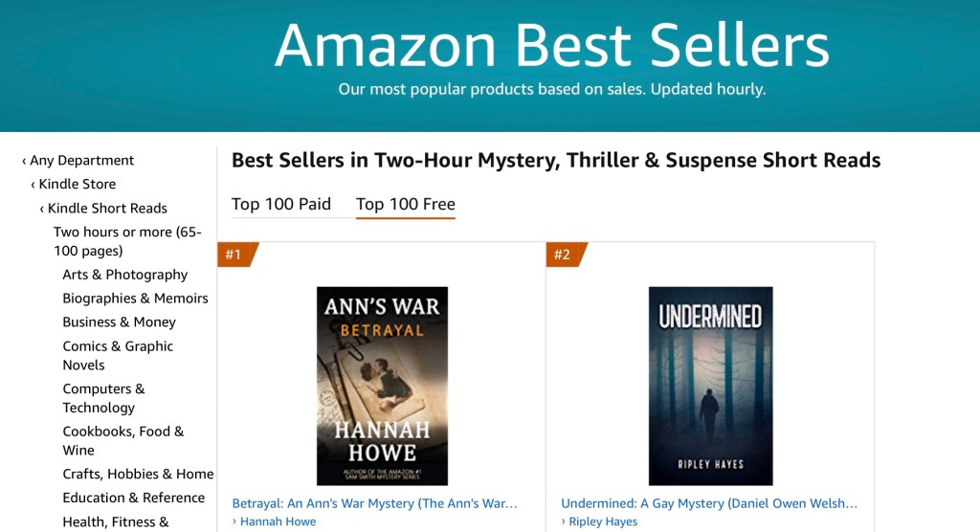Click the #1 rank badge

point(234,255)
